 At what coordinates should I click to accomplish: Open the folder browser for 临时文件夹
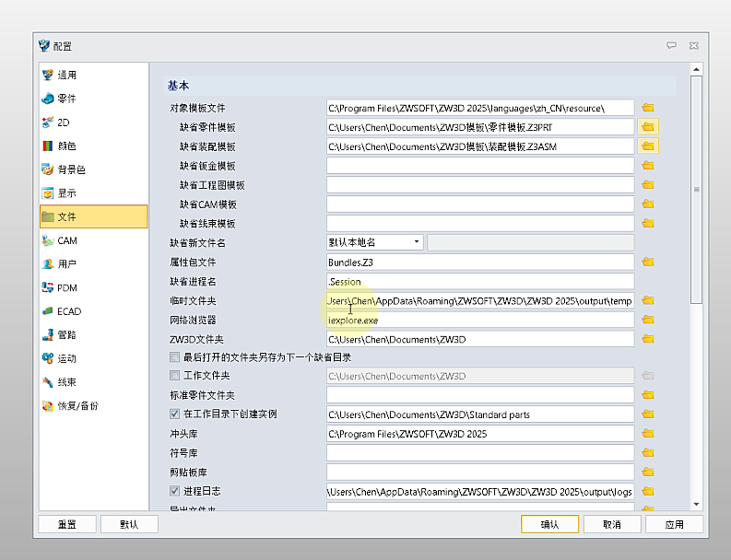648,300
